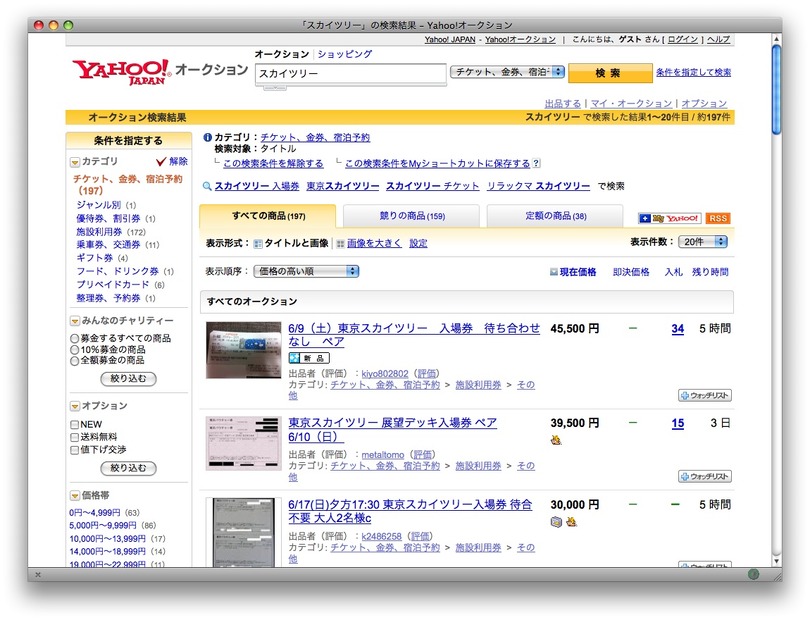Click the scroll up arrow
The image size is (810, 620).
pyautogui.click(x=776, y=39)
